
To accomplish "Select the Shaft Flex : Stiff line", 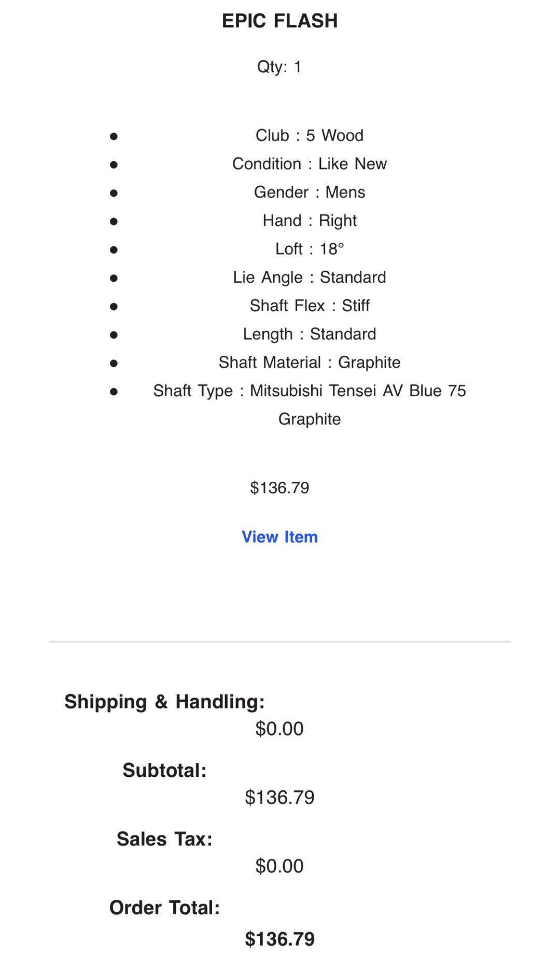I will pos(309,305).
